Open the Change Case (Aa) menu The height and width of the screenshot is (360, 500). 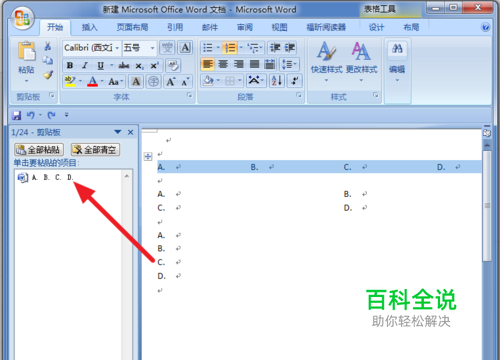[115, 81]
